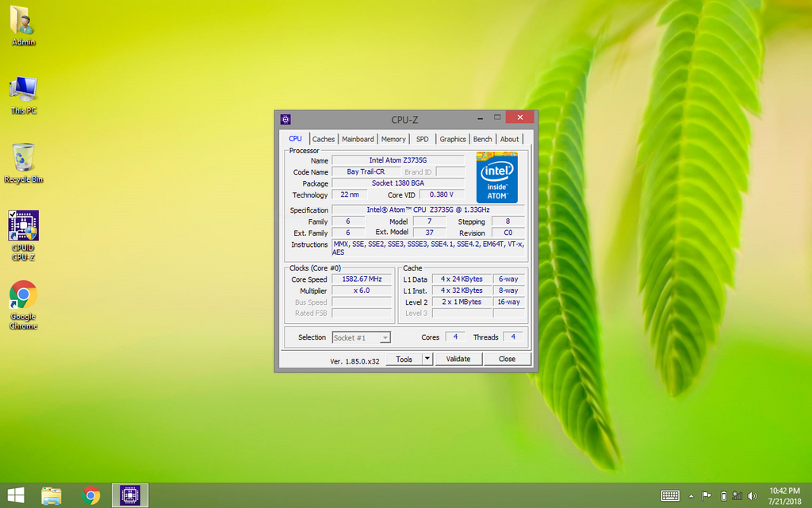This screenshot has width=812, height=508.
Task: Open the touch keyboard from the taskbar
Action: click(670, 496)
